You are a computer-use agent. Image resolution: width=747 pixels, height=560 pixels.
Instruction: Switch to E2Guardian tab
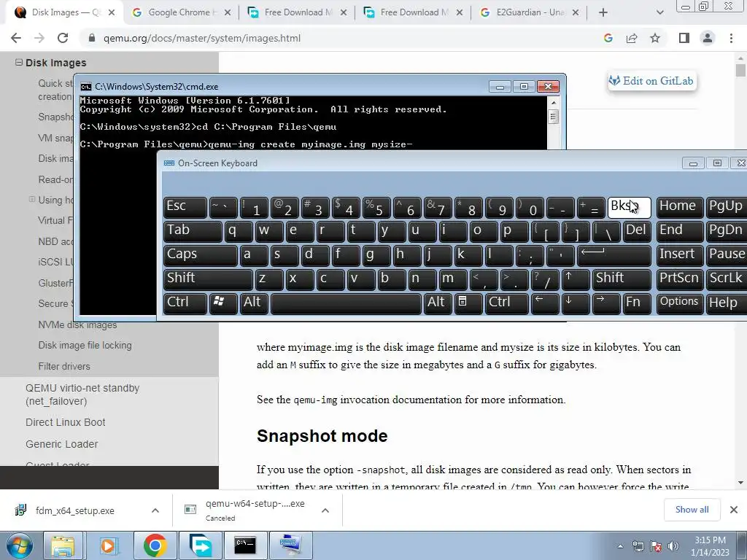(x=530, y=12)
